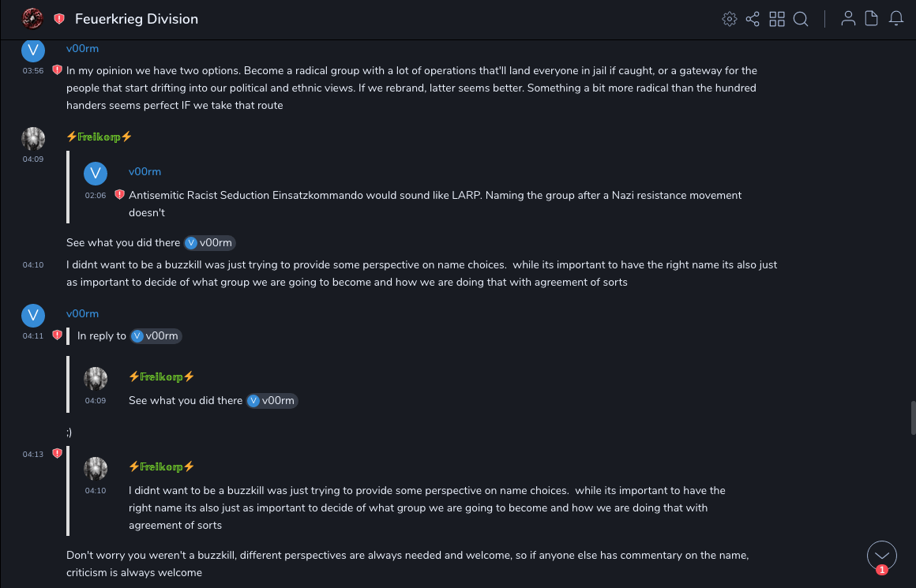Click the room name in the header
The width and height of the screenshot is (916, 588).
(137, 19)
